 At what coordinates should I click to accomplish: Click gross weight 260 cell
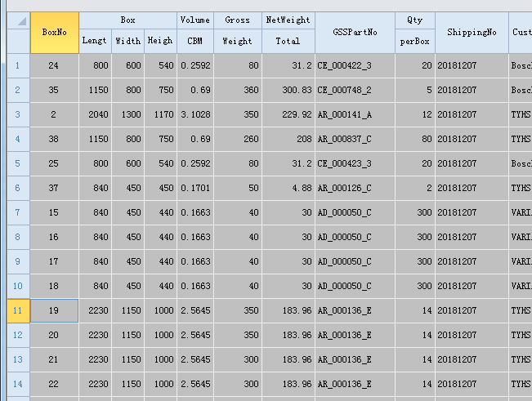click(x=238, y=139)
